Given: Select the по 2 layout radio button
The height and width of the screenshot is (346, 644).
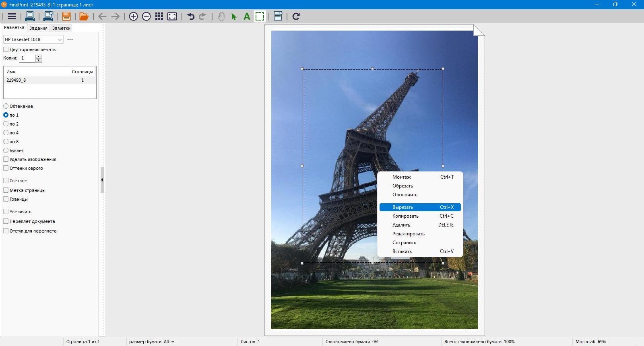Looking at the screenshot, I should (6, 124).
